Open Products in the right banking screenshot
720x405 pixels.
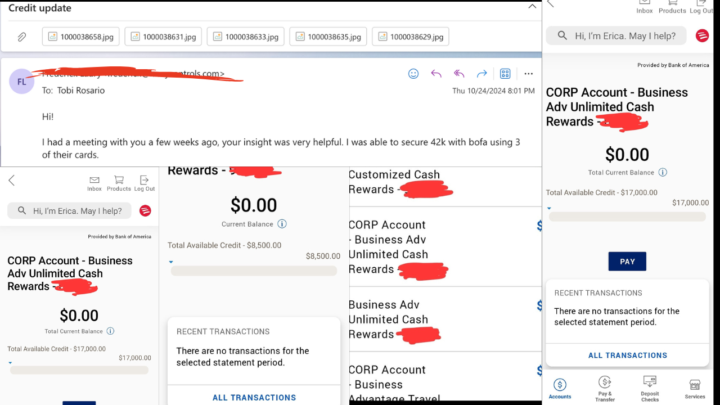tap(672, 7)
